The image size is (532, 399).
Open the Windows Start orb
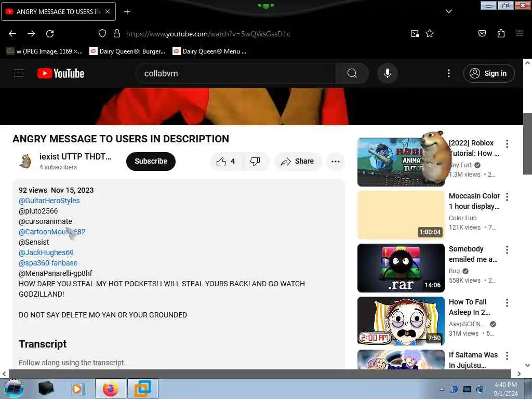pos(14,389)
